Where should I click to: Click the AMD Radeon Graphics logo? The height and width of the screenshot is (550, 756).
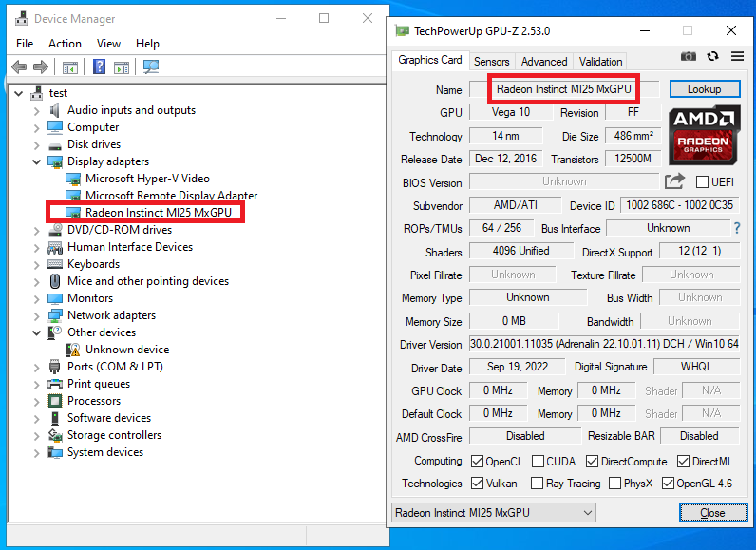coord(704,135)
